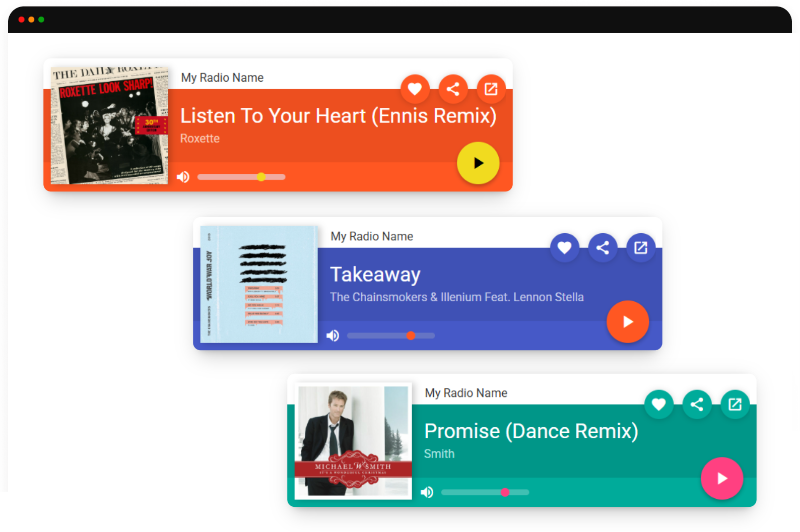The width and height of the screenshot is (800, 532).
Task: Play Takeaway with orange play button
Action: click(x=628, y=322)
